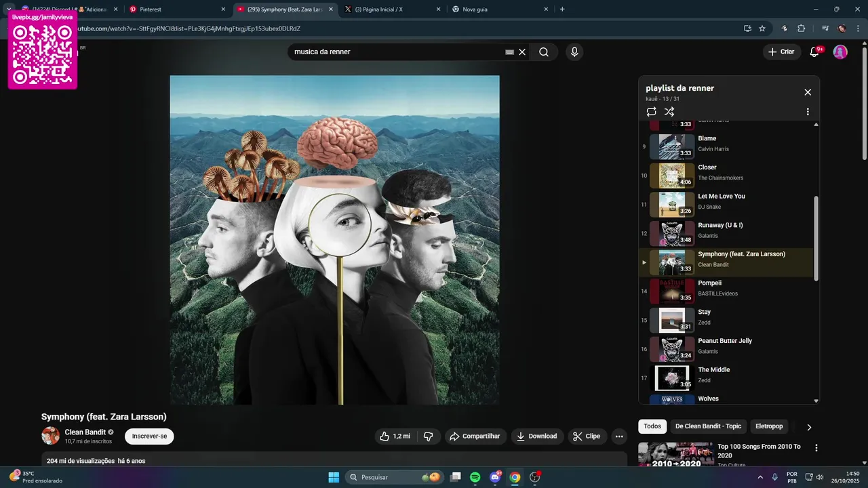Click the install app icon in address bar
This screenshot has width=868, height=488.
point(747,28)
